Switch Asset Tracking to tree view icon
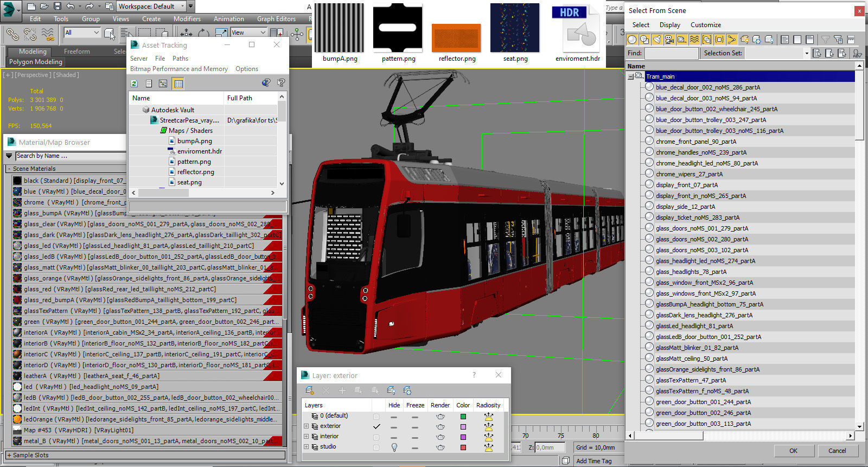868x467 pixels. coord(163,84)
